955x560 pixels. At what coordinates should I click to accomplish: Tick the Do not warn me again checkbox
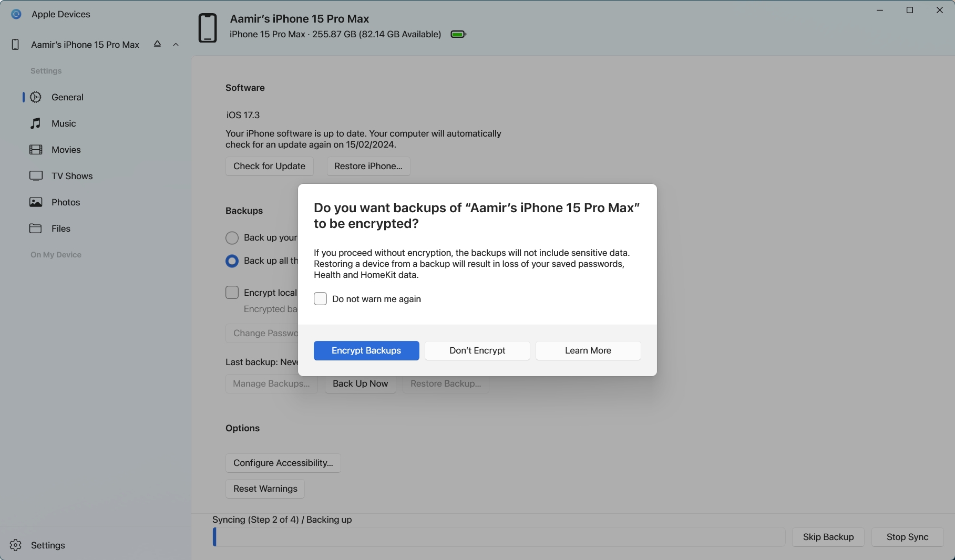(x=320, y=299)
